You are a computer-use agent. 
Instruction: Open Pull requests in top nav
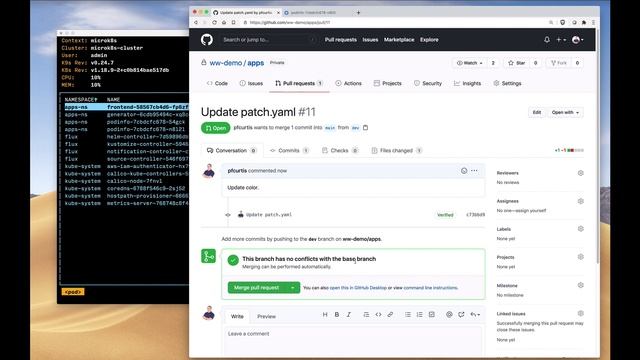click(341, 40)
